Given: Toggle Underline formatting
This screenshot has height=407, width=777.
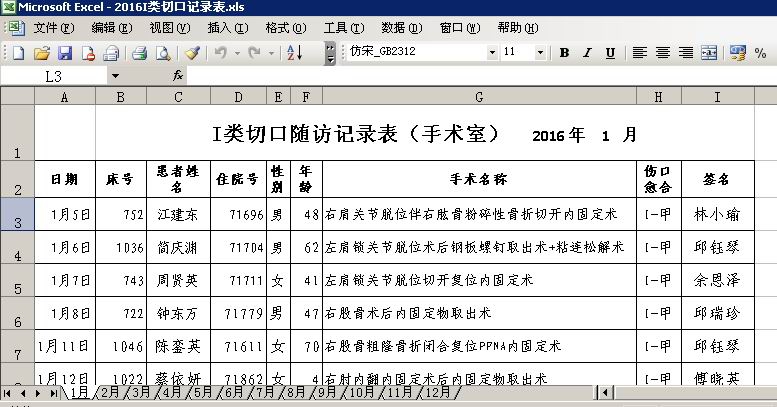Looking at the screenshot, I should 610,52.
